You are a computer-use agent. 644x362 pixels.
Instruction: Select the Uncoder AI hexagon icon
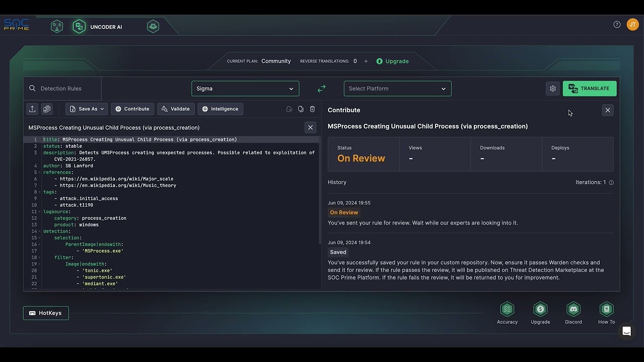[x=79, y=27]
